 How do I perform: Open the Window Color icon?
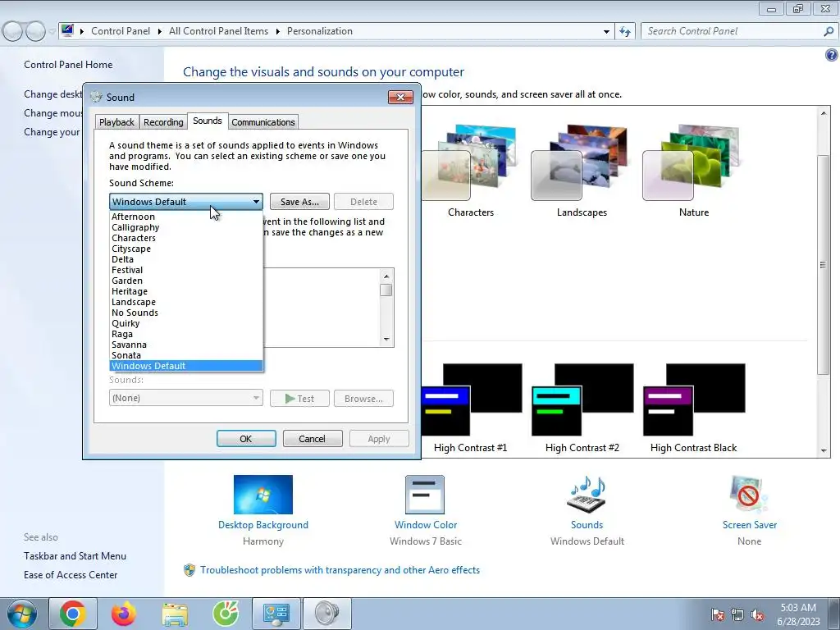[425, 495]
